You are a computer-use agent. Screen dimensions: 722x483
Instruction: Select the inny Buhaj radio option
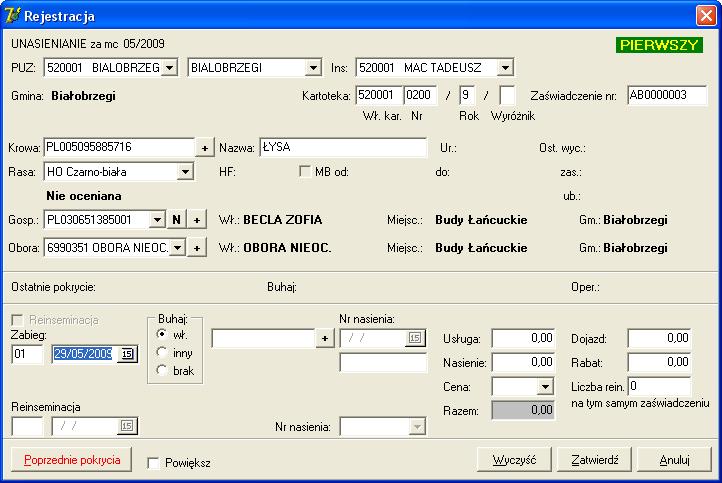[x=161, y=353]
